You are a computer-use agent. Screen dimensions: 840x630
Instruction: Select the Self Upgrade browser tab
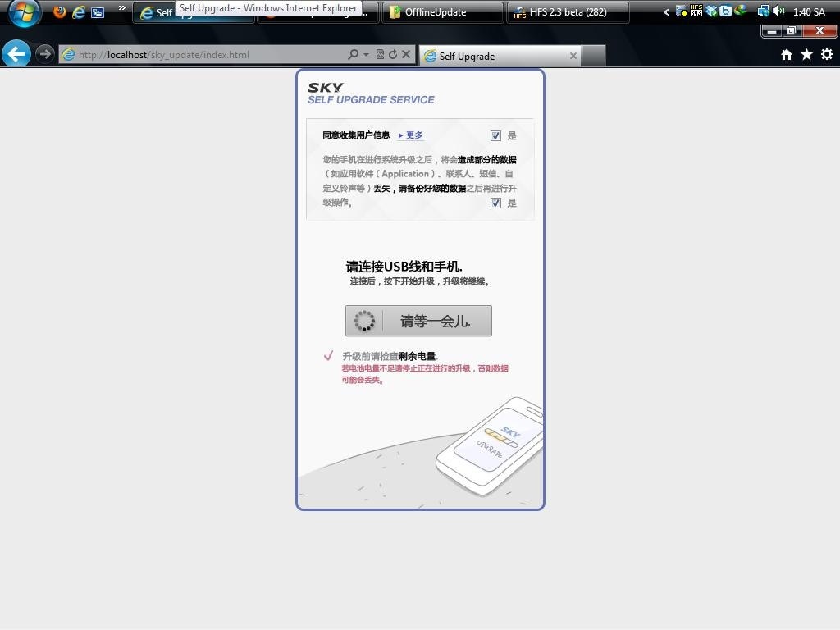[500, 57]
